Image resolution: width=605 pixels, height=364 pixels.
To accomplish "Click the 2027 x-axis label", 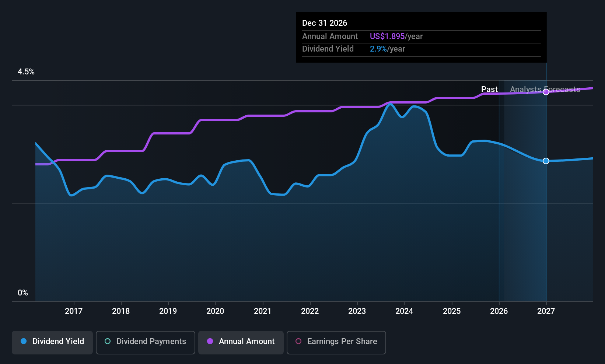I will [x=546, y=311].
